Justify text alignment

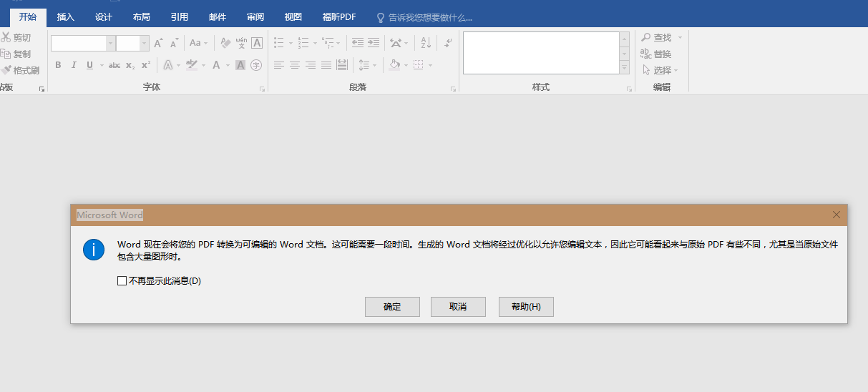click(x=326, y=65)
